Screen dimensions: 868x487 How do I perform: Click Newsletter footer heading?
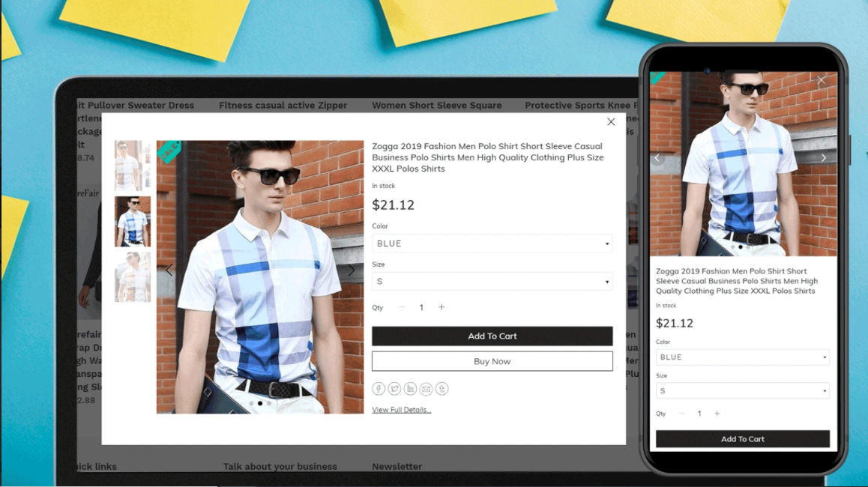[397, 467]
